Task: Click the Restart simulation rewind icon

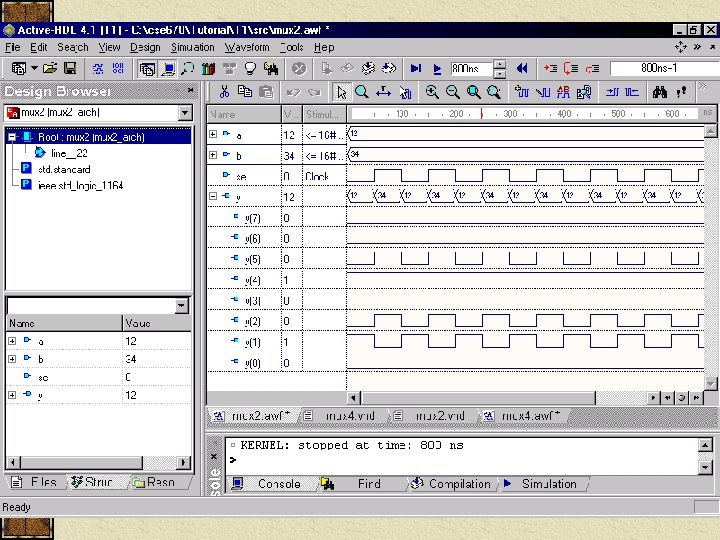Action: pyautogui.click(x=522, y=69)
